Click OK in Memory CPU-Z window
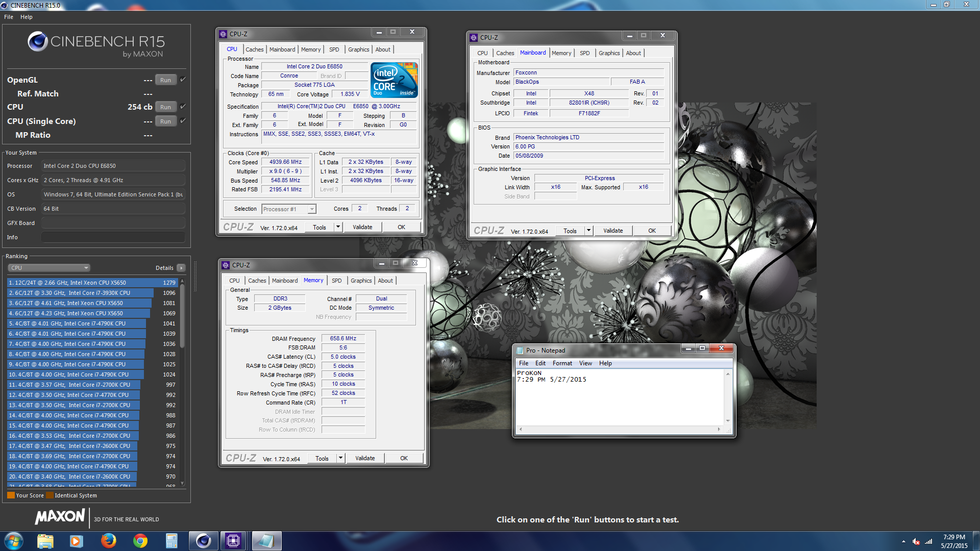Image resolution: width=980 pixels, height=551 pixels. [x=404, y=458]
